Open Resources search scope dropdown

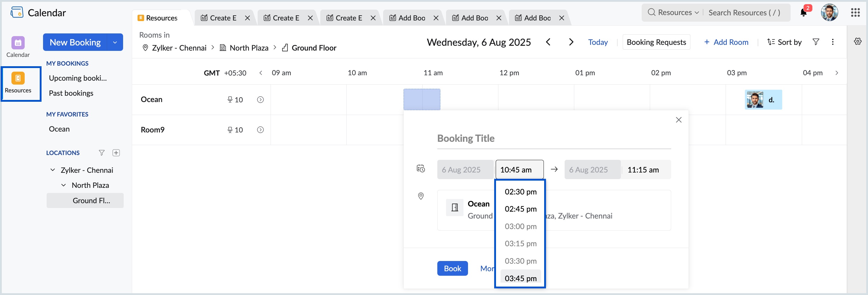[x=678, y=12]
